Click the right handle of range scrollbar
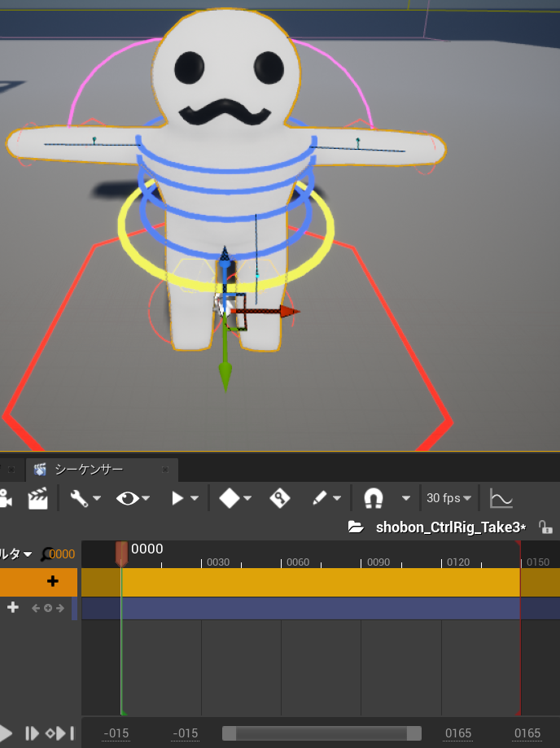The width and height of the screenshot is (560, 748). click(x=414, y=733)
